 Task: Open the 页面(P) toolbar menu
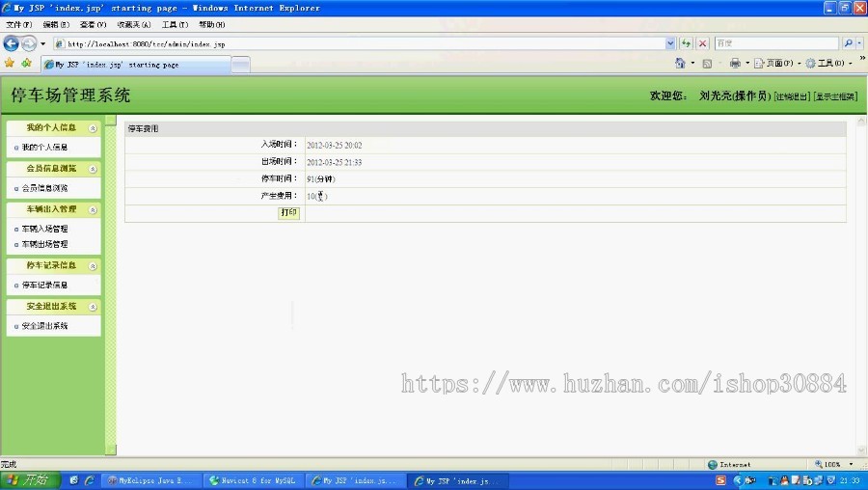pyautogui.click(x=777, y=63)
